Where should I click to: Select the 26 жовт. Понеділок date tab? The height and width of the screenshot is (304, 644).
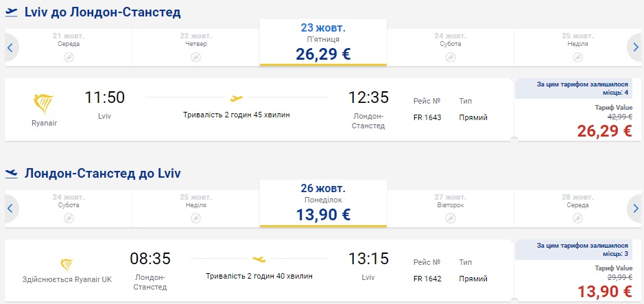pyautogui.click(x=323, y=203)
